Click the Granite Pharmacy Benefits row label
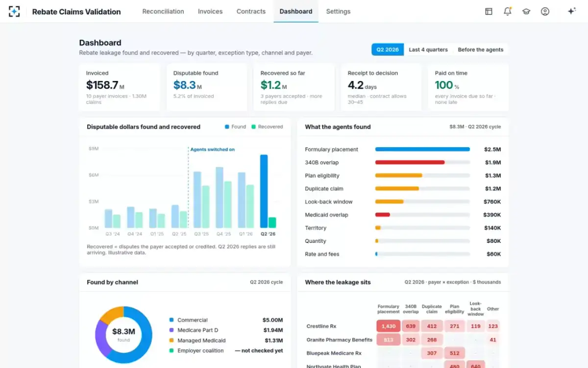This screenshot has width=588, height=368. point(340,340)
